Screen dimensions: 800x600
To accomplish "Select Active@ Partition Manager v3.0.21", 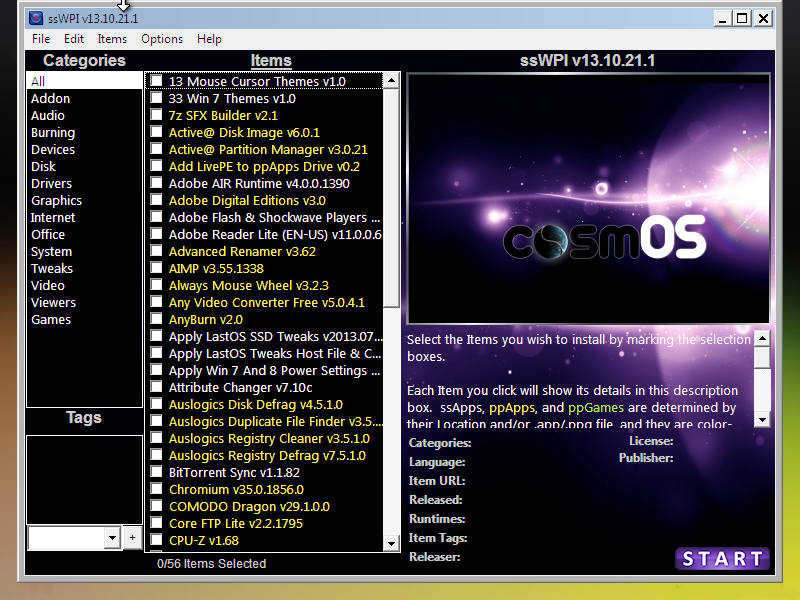I will coord(268,149).
